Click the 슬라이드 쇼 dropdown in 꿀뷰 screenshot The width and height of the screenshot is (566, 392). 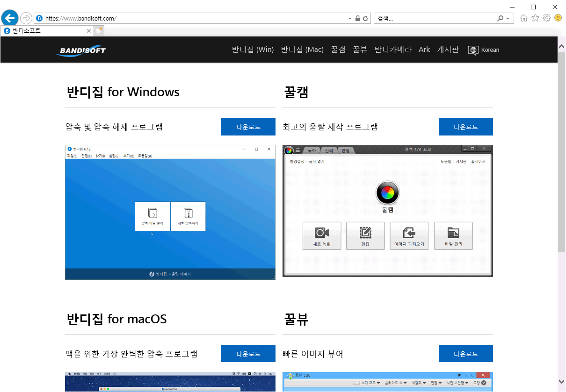click(x=396, y=383)
